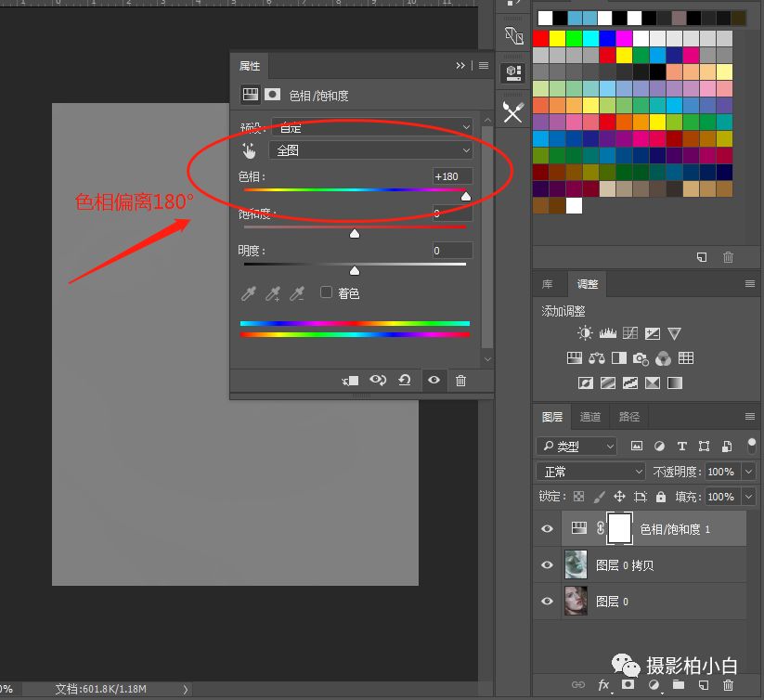Open the layer style fx menu

point(603,685)
